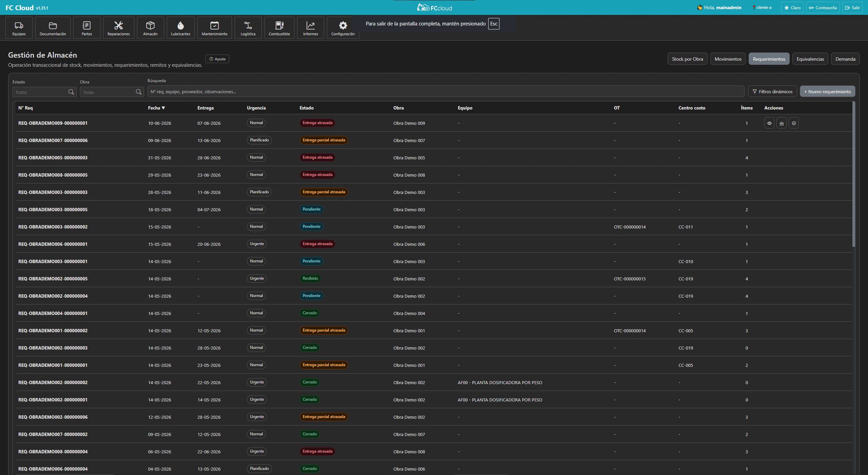
Task: Toggle Claro light theme mode
Action: (792, 7)
